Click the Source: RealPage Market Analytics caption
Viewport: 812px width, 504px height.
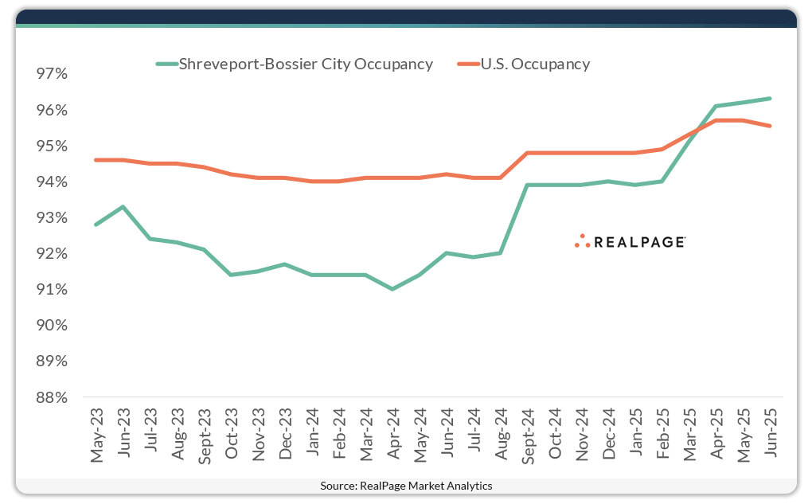(x=406, y=486)
